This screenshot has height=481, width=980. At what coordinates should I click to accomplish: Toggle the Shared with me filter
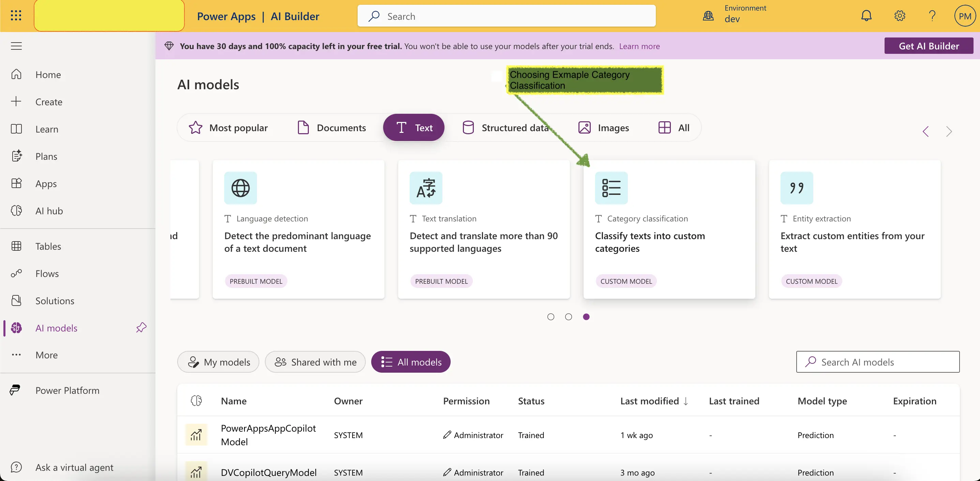tap(316, 361)
